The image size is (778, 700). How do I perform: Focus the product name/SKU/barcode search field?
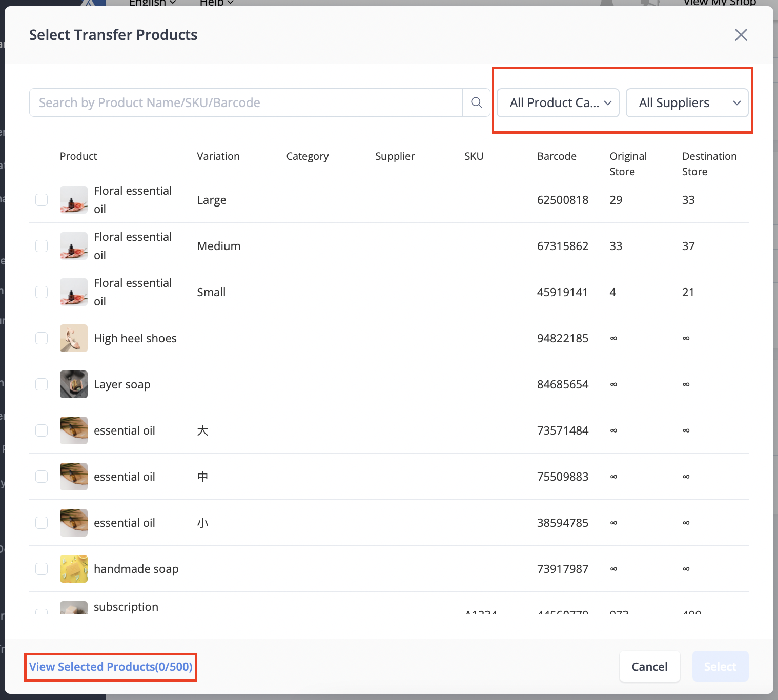pos(246,102)
